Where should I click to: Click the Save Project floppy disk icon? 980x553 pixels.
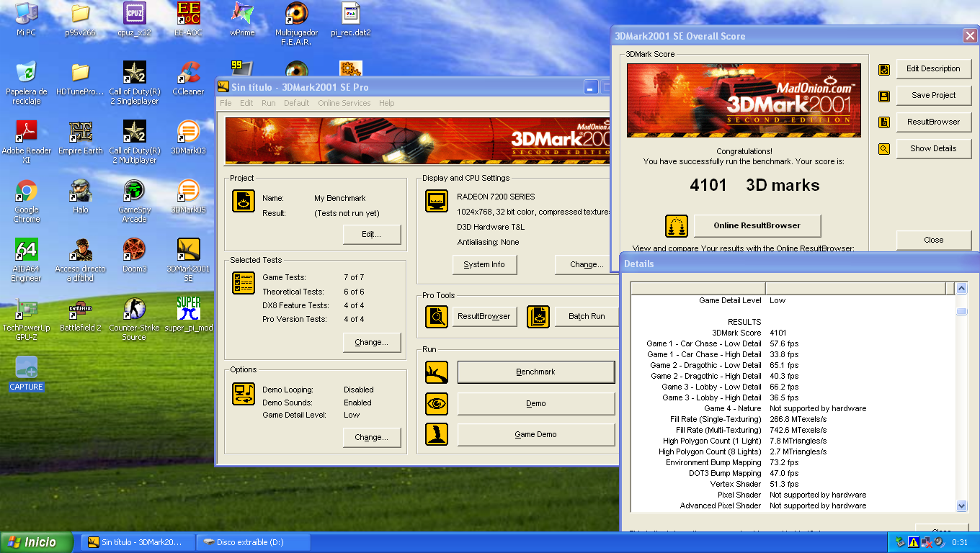884,96
